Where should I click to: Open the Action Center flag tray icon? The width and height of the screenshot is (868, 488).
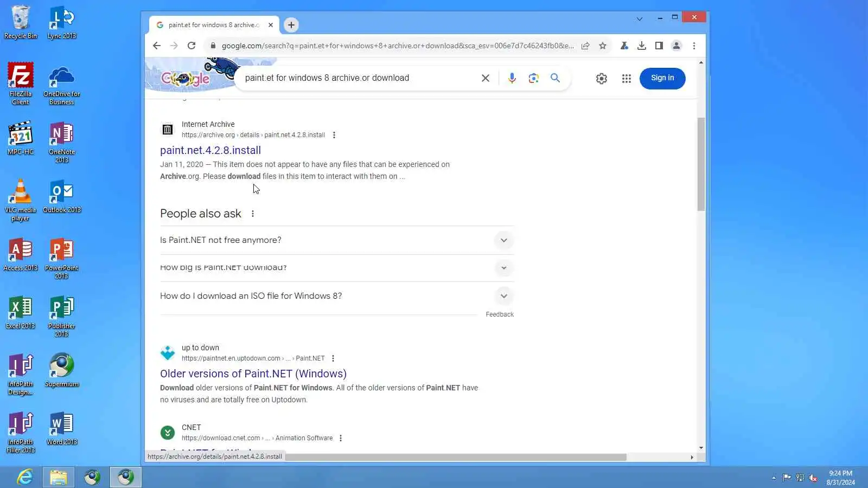click(787, 478)
